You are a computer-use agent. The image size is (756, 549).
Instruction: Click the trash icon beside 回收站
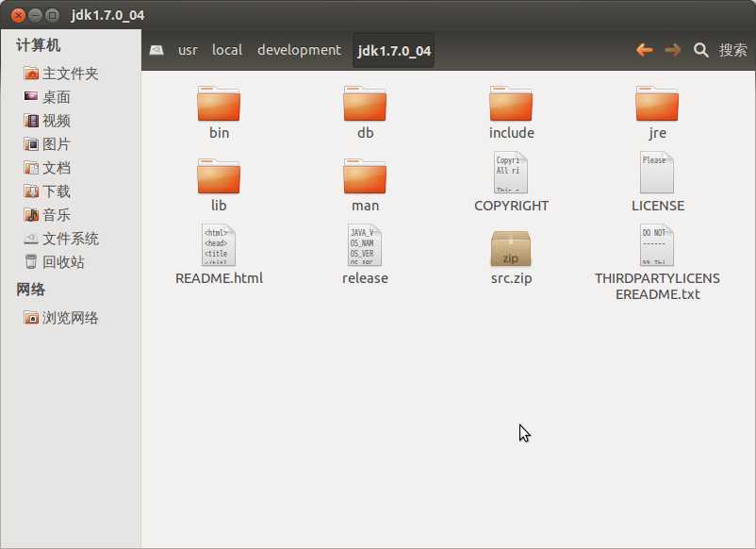[x=31, y=261]
